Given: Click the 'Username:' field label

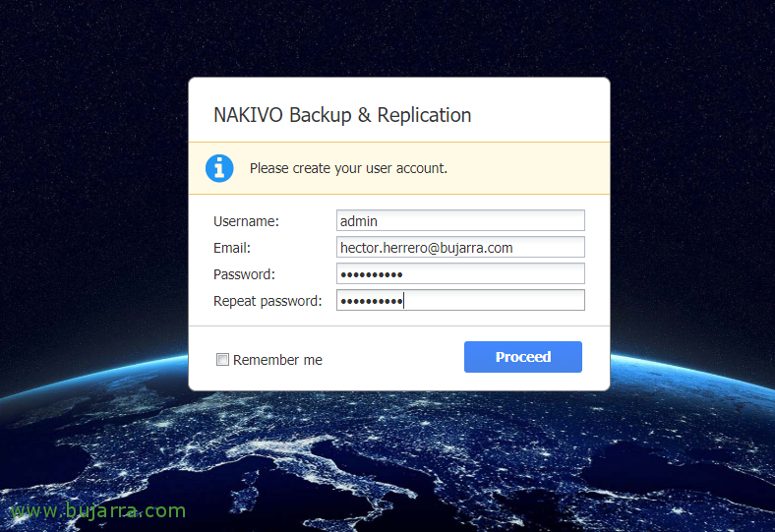Looking at the screenshot, I should [247, 221].
